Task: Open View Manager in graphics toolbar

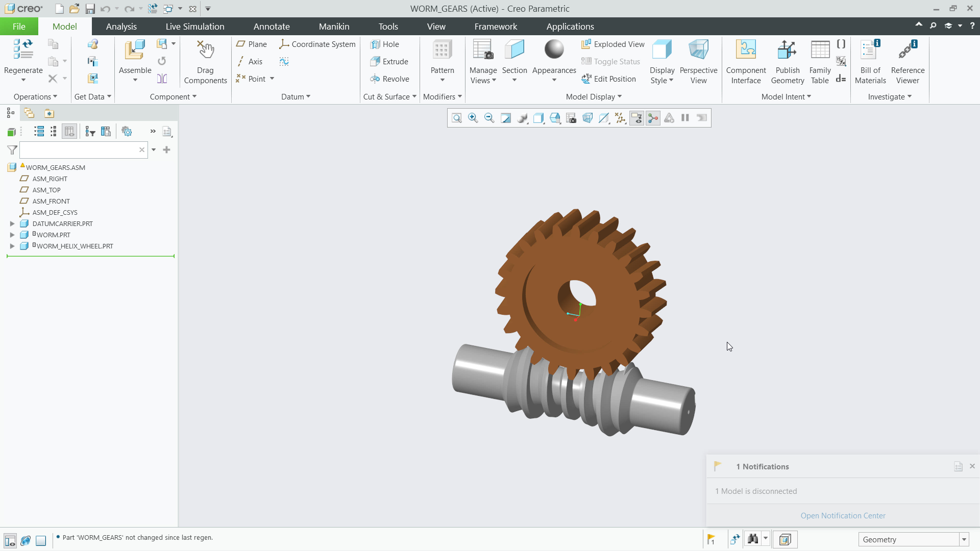Action: 571,118
